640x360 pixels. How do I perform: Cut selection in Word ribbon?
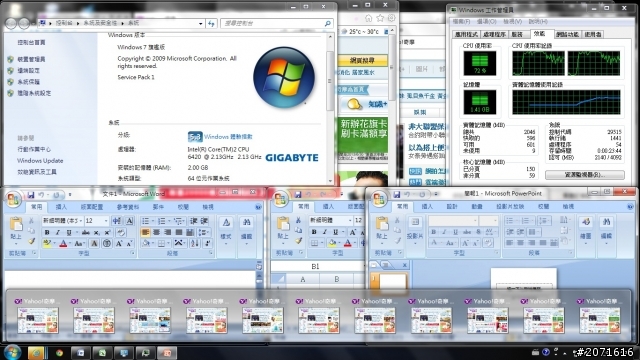tap(31, 221)
